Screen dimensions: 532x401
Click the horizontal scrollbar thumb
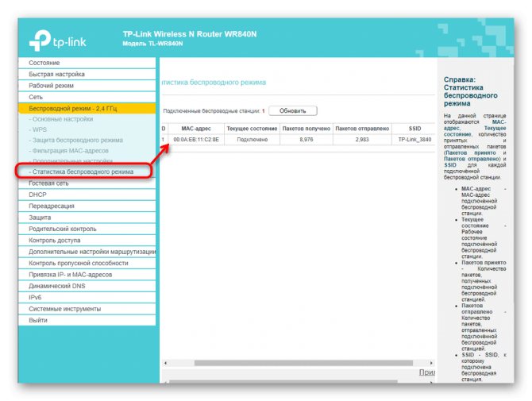point(303,363)
